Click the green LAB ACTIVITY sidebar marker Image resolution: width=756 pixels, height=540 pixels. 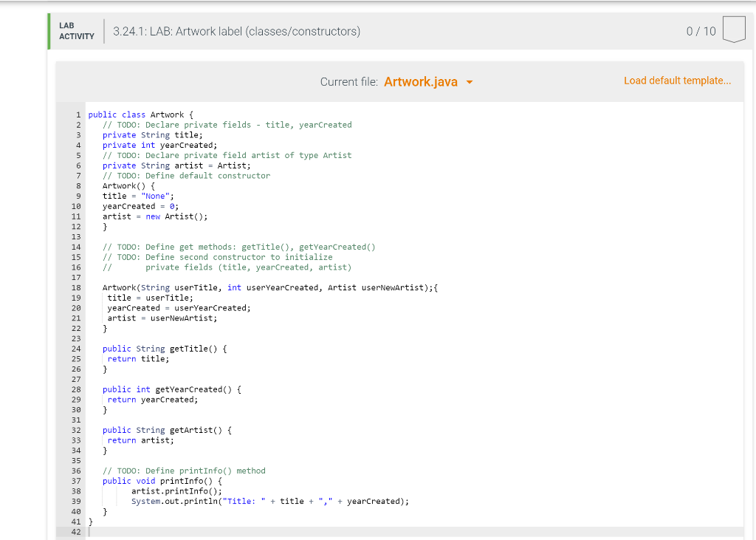50,31
